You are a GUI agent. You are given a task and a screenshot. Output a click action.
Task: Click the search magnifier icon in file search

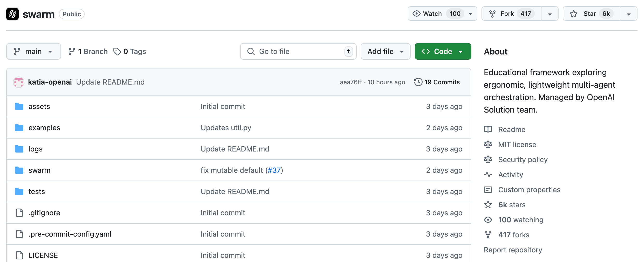pos(251,51)
